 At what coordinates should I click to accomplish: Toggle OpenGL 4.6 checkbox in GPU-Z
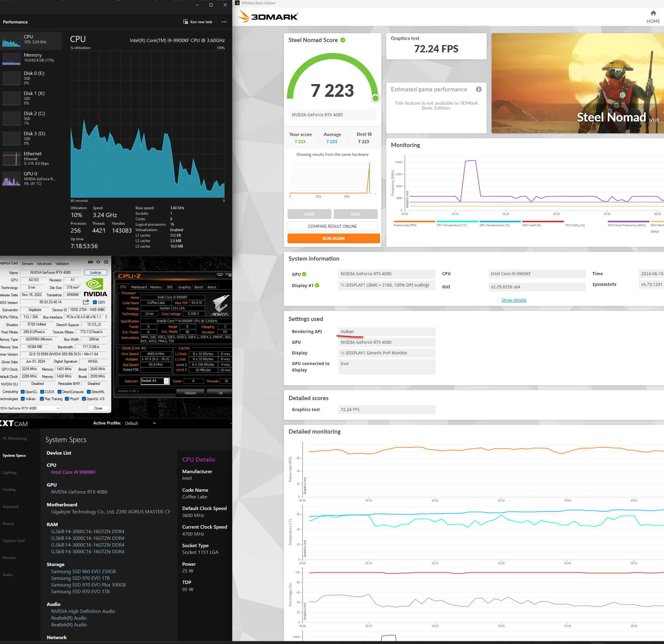point(84,399)
